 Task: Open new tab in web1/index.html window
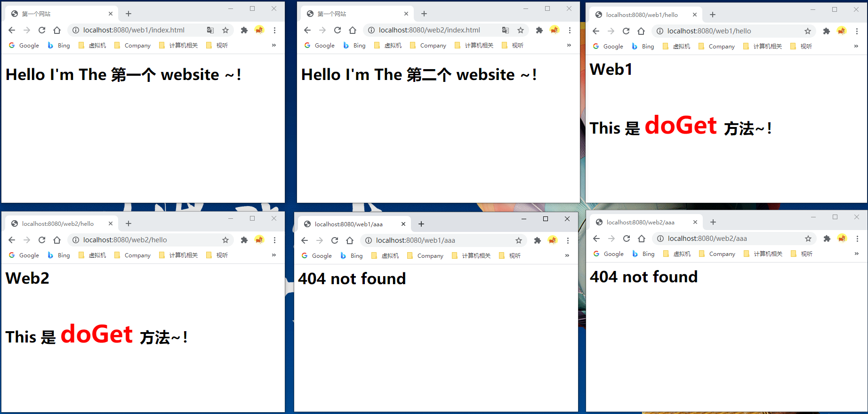coord(129,14)
